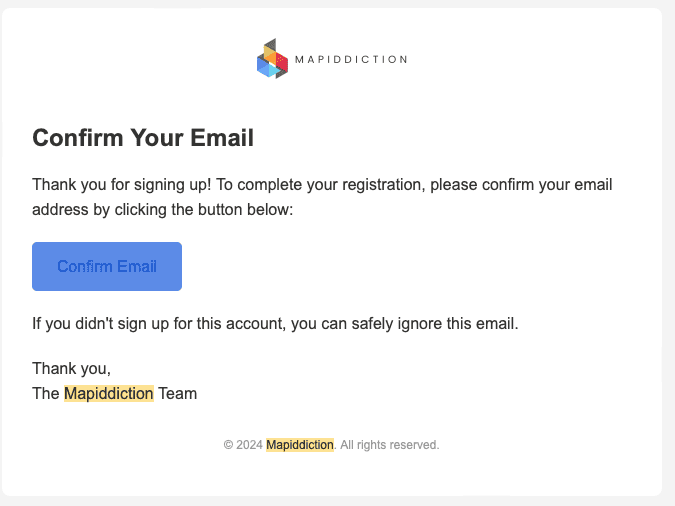The width and height of the screenshot is (675, 506).
Task: Click empty white space right of Confirm Email button
Action: tap(400, 267)
